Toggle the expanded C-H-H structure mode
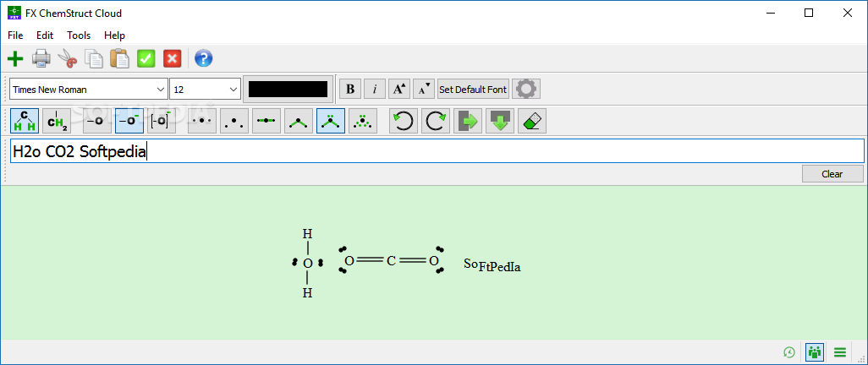868x365 pixels. (x=25, y=121)
